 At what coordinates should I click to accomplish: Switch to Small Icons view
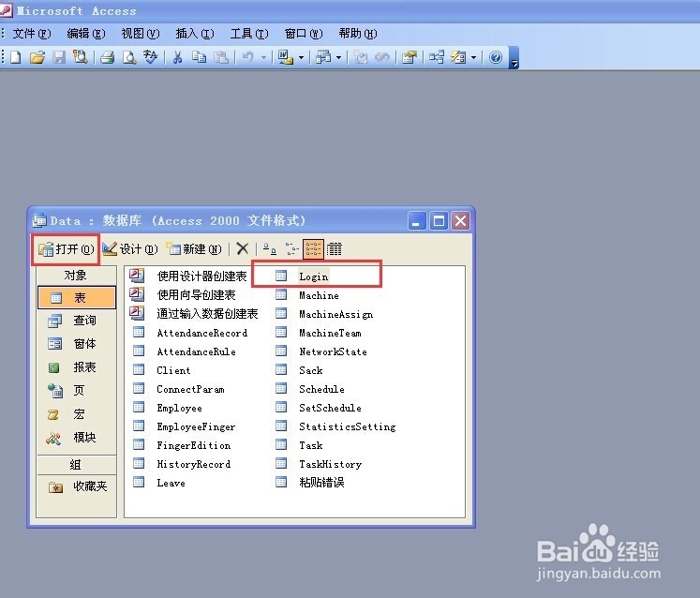point(291,248)
